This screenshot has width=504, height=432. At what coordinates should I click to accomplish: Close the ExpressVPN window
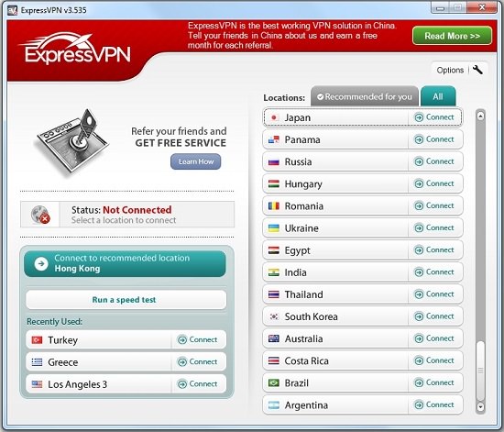tap(482, 7)
